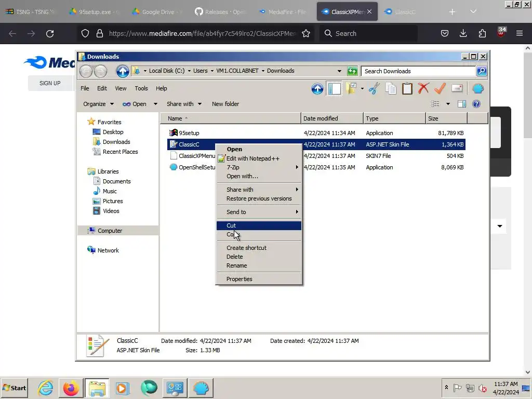Sort by the Size column header
The height and width of the screenshot is (399, 532).
446,118
